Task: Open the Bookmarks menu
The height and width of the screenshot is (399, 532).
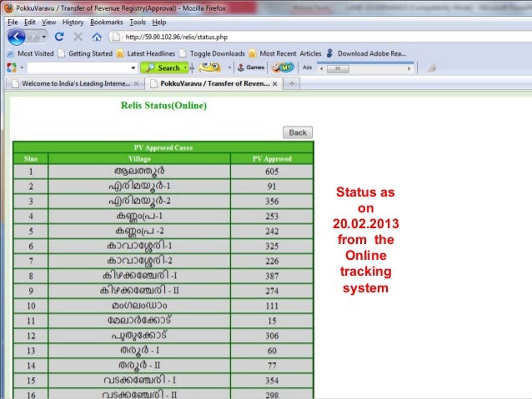Action: pyautogui.click(x=107, y=22)
